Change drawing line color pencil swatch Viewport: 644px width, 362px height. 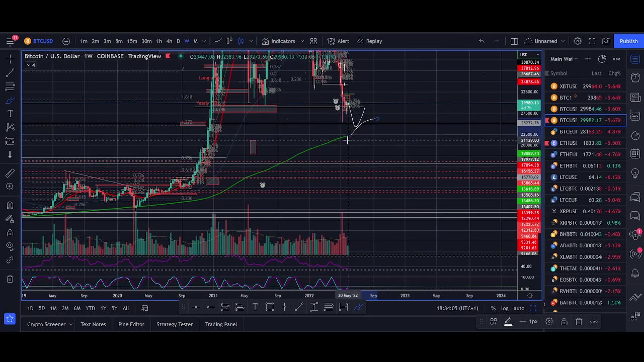coord(508,322)
